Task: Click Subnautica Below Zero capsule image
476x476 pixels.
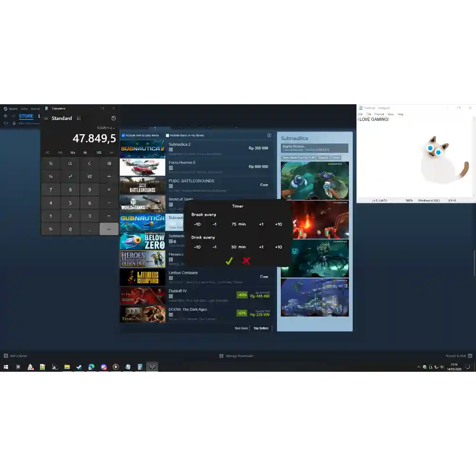Action: click(142, 241)
